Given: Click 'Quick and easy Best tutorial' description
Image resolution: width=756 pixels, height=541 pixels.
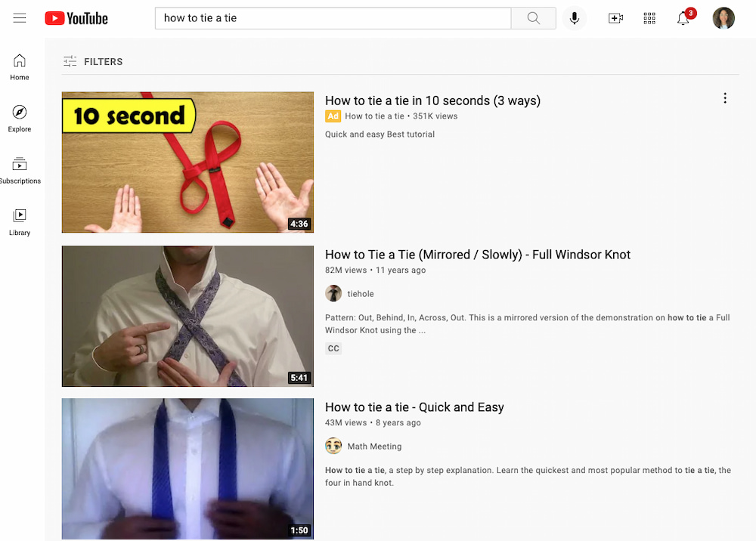Looking at the screenshot, I should 380,134.
